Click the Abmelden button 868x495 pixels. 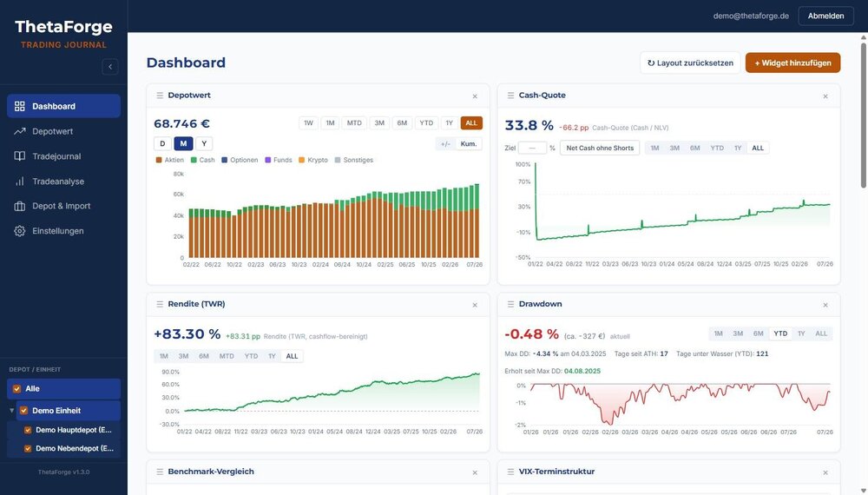pyautogui.click(x=825, y=16)
